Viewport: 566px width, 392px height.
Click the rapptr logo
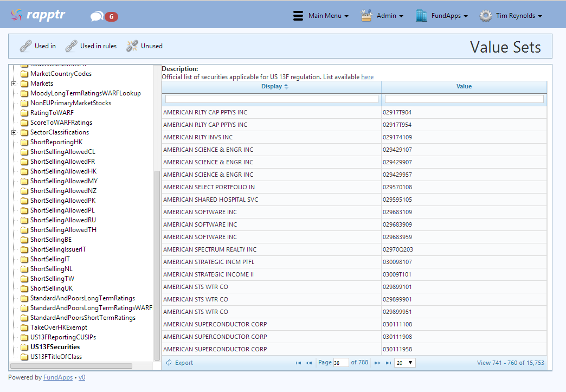38,15
